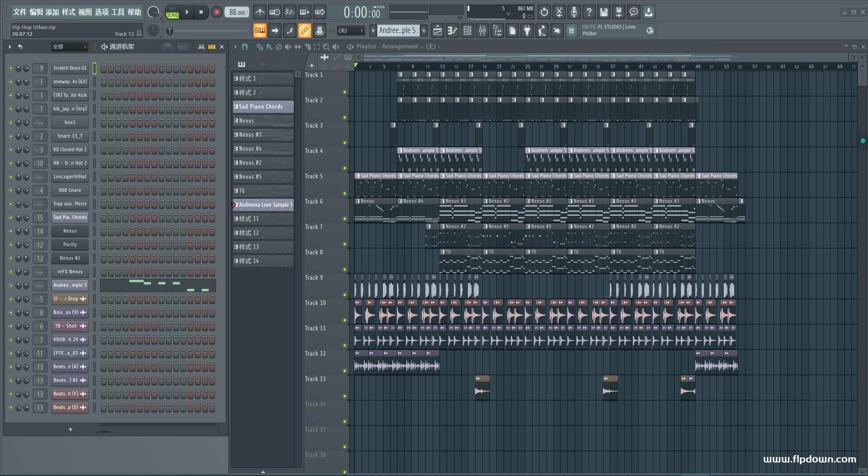Open the 编辑 menu

(36, 12)
